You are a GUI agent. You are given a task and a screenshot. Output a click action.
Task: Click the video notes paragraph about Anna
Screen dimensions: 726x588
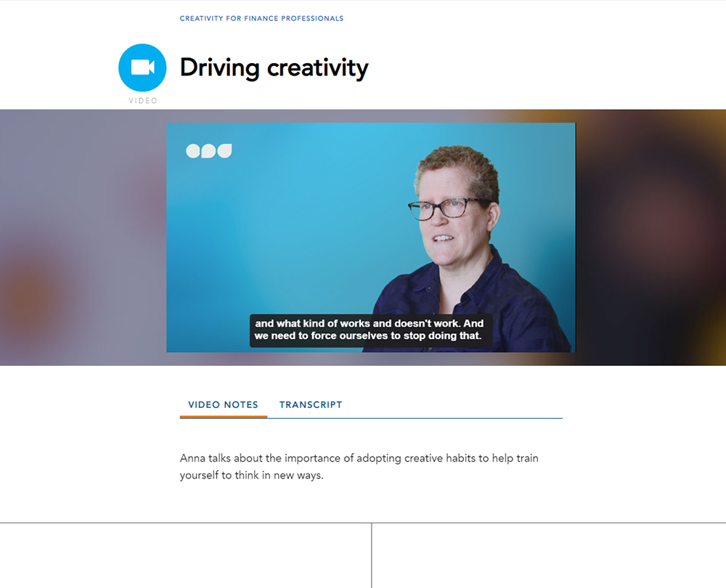[359, 467]
